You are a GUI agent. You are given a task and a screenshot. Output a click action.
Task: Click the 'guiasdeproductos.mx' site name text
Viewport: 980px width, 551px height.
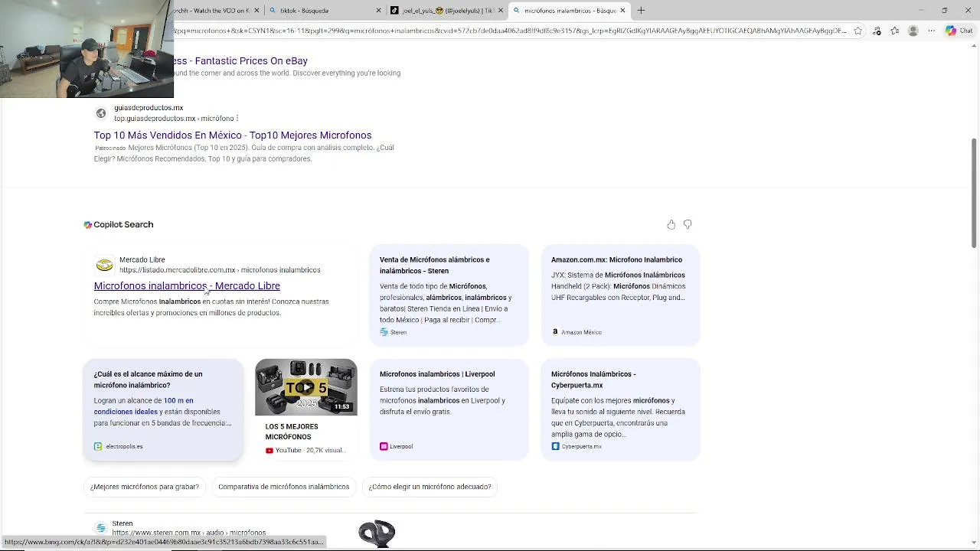pos(149,108)
